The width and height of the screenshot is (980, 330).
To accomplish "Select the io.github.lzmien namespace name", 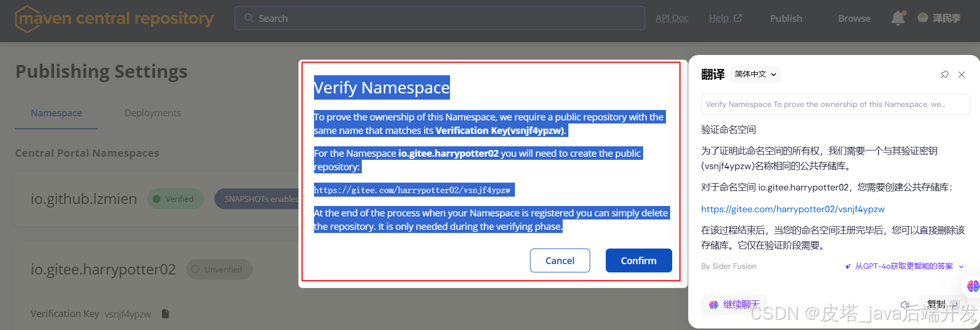I will [84, 199].
